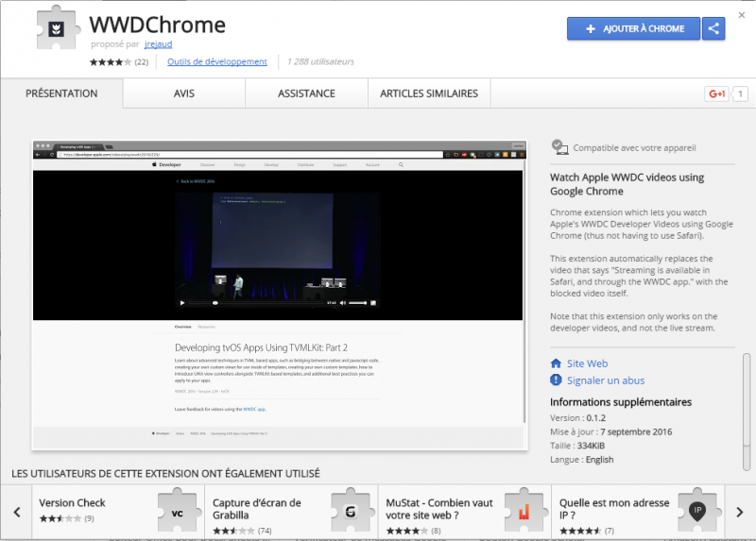Open the Site Web link

coord(587,363)
